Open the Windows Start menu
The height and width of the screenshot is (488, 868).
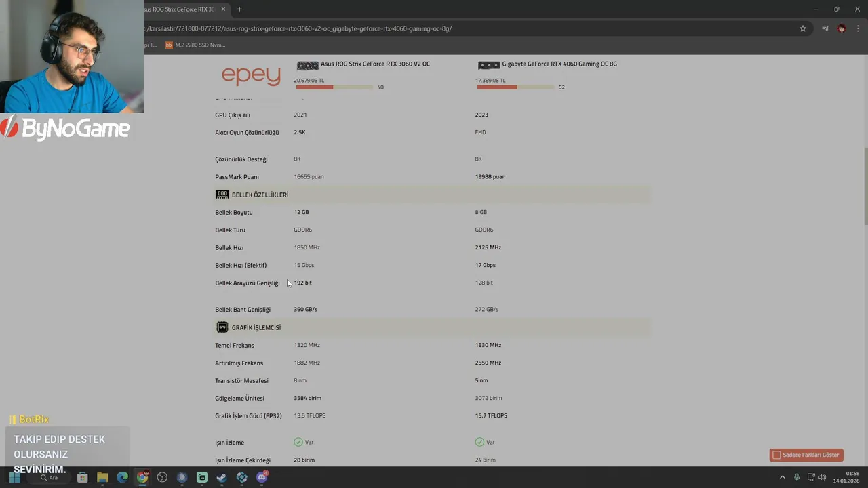click(14, 477)
